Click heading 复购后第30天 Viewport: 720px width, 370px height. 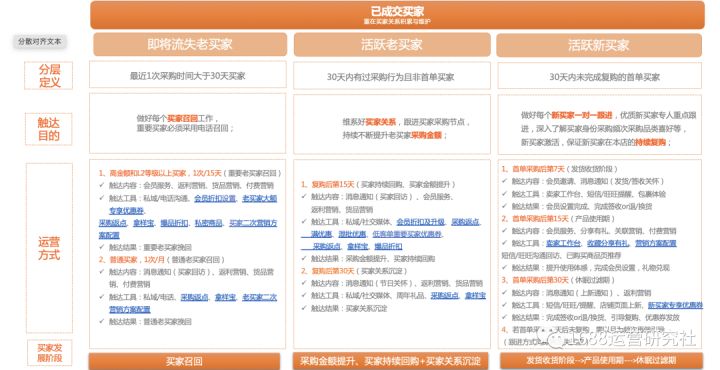click(328, 271)
